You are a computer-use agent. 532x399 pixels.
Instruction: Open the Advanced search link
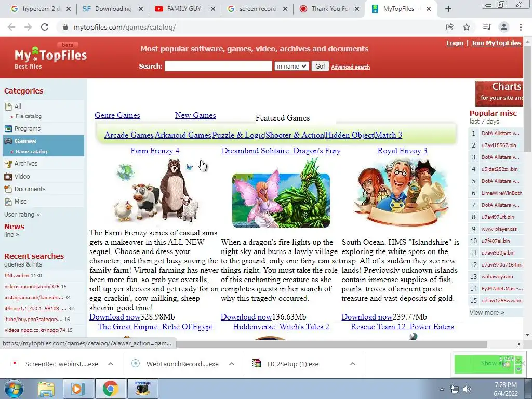351,67
